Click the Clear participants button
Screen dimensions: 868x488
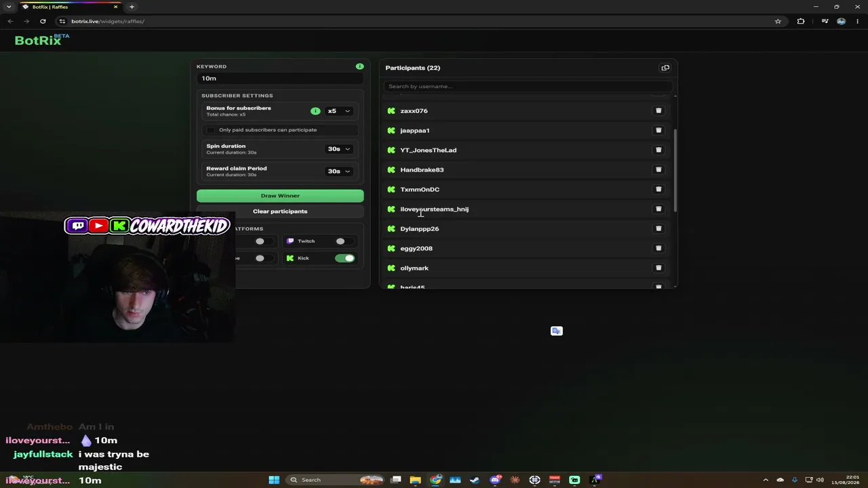[280, 211]
